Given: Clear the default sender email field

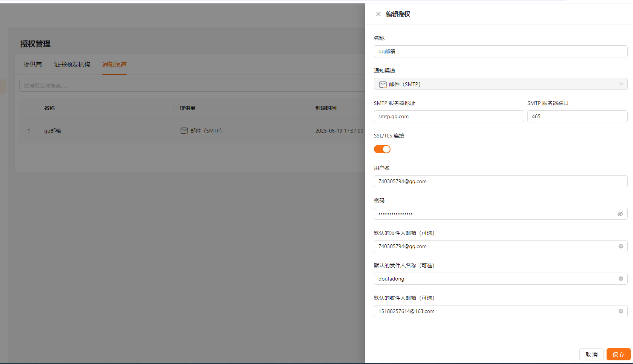Looking at the screenshot, I should (x=621, y=246).
